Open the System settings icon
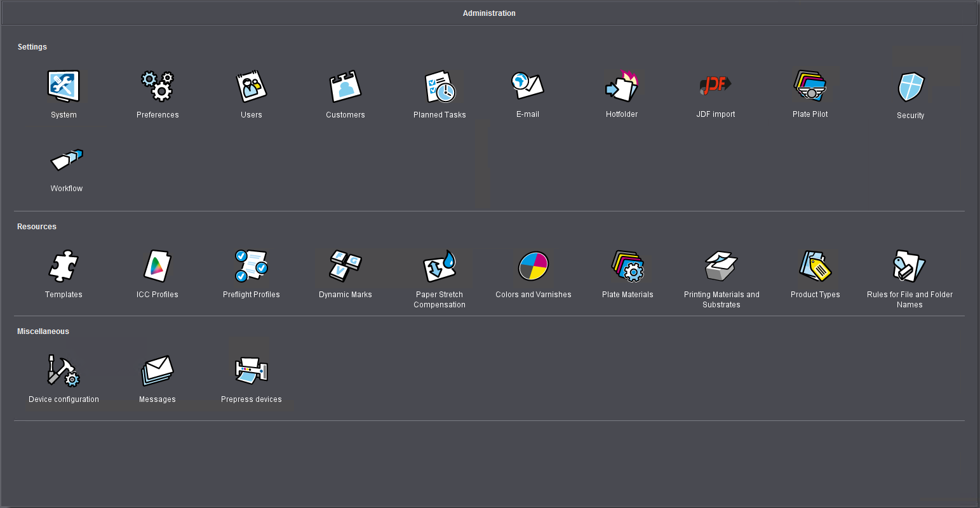 point(64,87)
